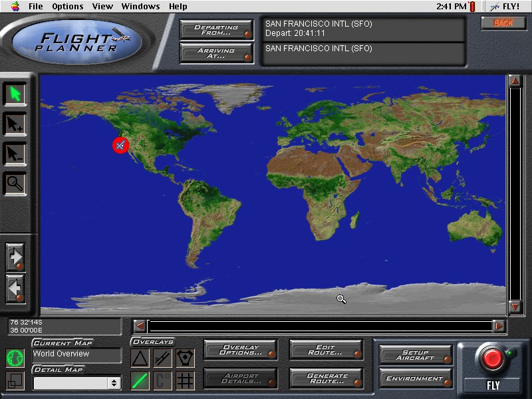The width and height of the screenshot is (532, 399).
Task: Toggle the C° temperature overlay
Action: point(162,380)
